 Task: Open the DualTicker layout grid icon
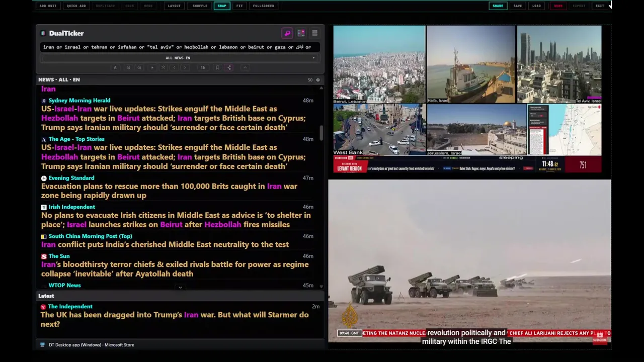pyautogui.click(x=301, y=33)
